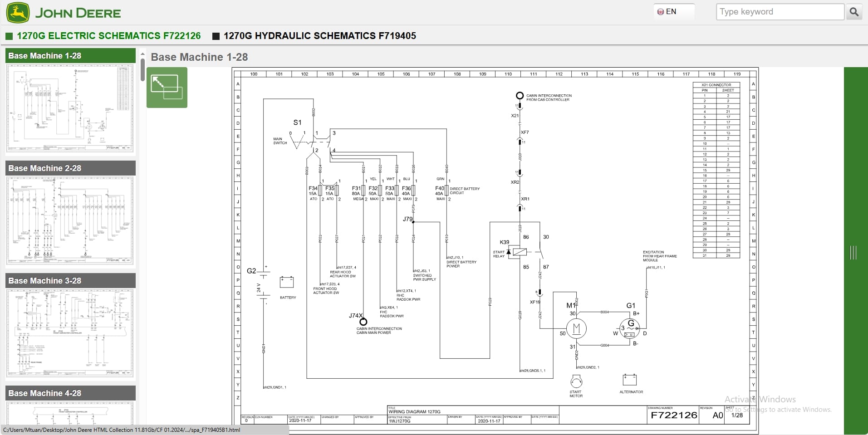Select the green expand-schematic icon
Viewport: 868px width, 435px height.
167,87
